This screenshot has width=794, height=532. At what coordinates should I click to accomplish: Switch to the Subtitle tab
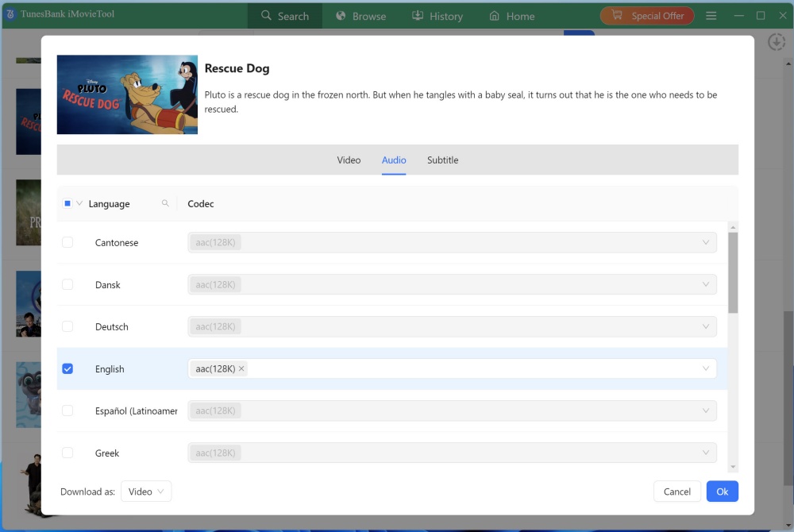[x=442, y=160]
